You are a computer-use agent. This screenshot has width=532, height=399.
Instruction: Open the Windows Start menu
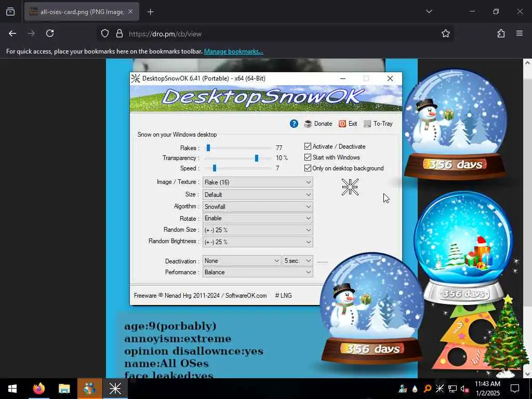[x=12, y=389]
